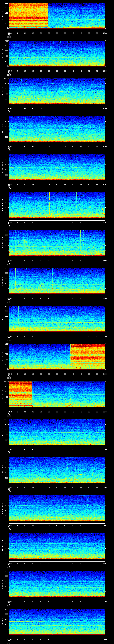This screenshot has height=644, width=114.
Task: Select the spectrogram panel starting at 18:15:00
Action: pos(57,53)
